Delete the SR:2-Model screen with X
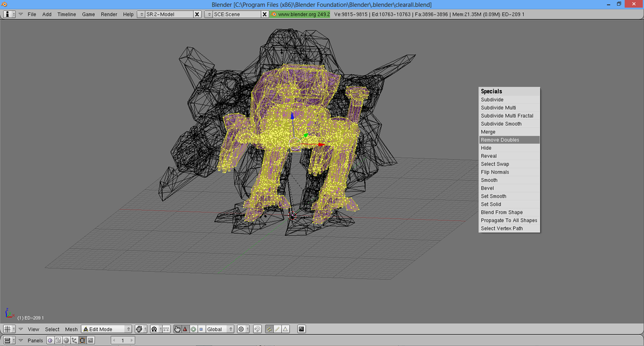Screen dimensions: 644x346 click(x=197, y=14)
